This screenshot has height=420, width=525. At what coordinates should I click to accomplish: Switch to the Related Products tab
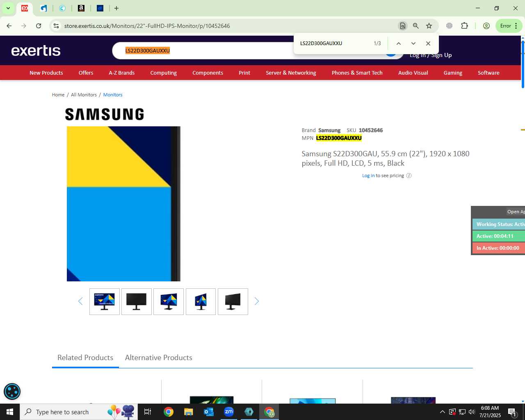85,358
